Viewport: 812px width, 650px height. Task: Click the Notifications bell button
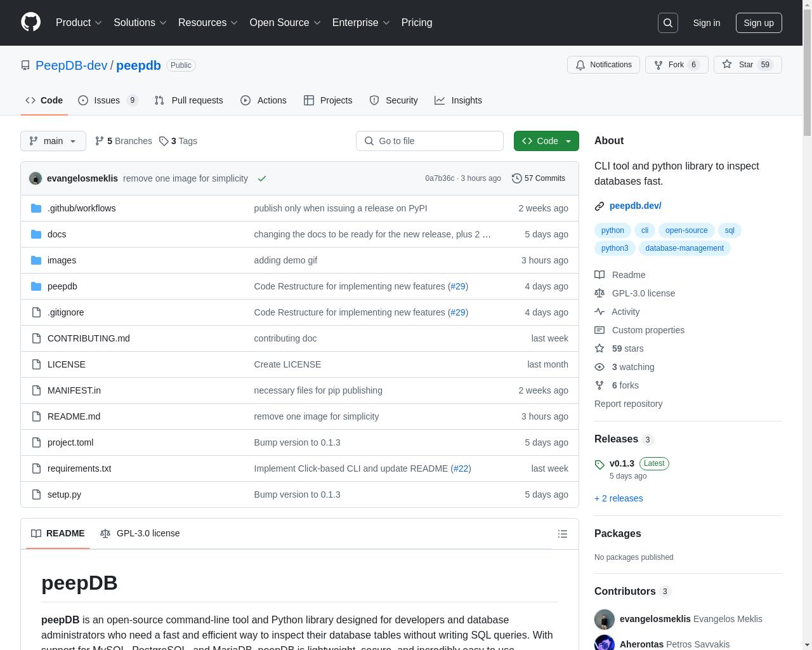(603, 65)
